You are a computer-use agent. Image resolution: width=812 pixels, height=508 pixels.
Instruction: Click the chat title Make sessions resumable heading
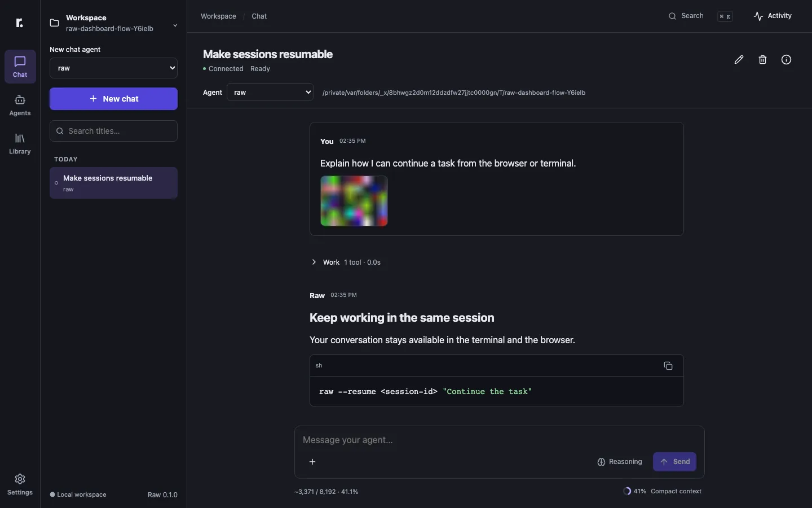268,54
